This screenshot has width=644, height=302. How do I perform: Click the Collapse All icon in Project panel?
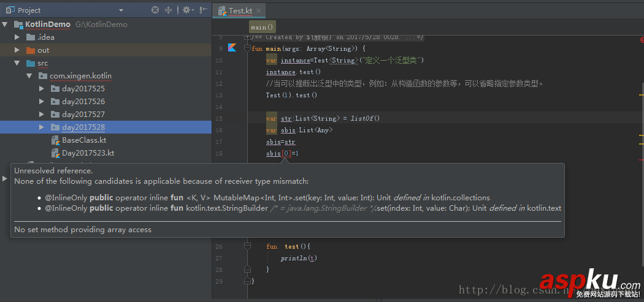pyautogui.click(x=169, y=10)
